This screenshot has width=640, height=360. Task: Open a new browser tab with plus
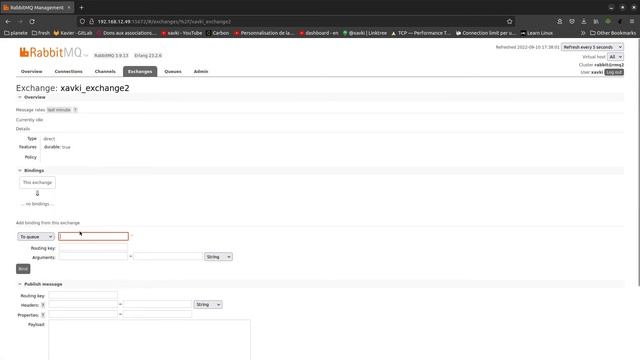point(82,7)
